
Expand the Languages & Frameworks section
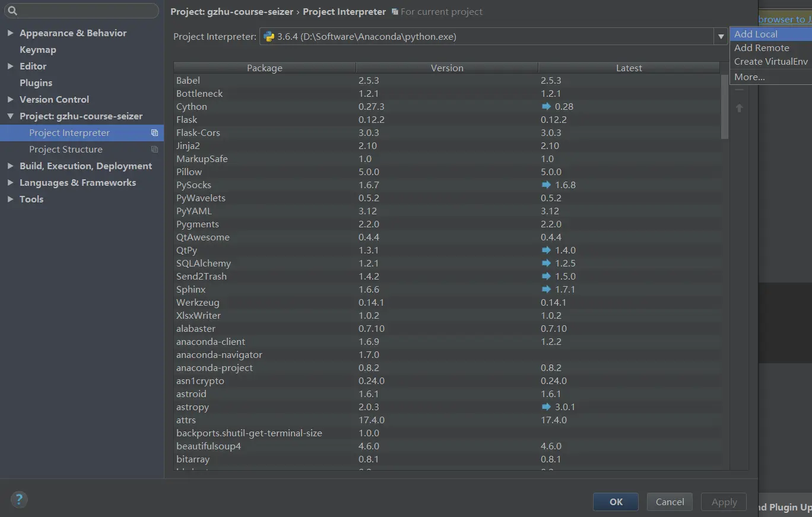coord(10,183)
